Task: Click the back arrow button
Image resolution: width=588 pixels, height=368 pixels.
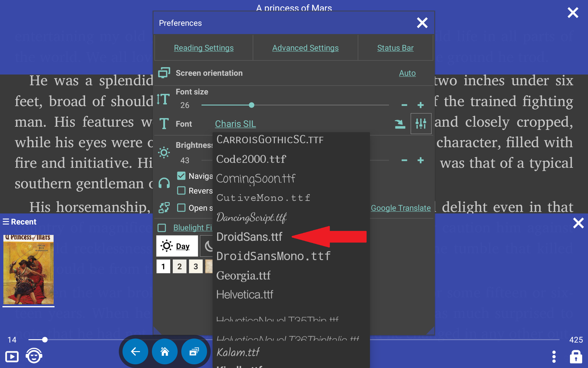Action: (135, 351)
